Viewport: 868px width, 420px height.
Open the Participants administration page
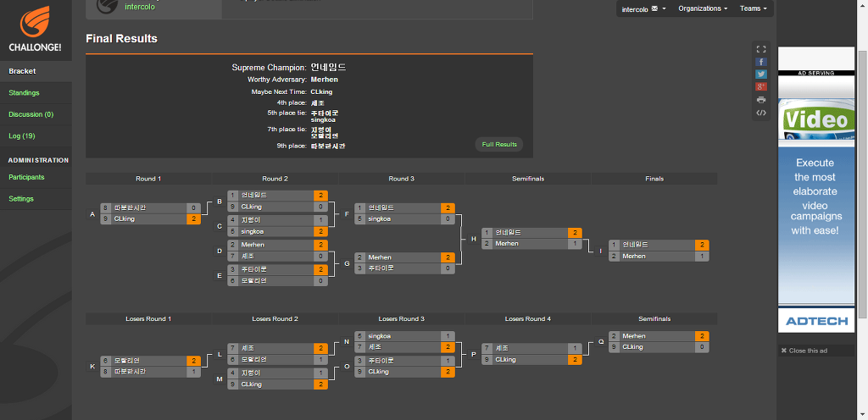[x=26, y=177]
